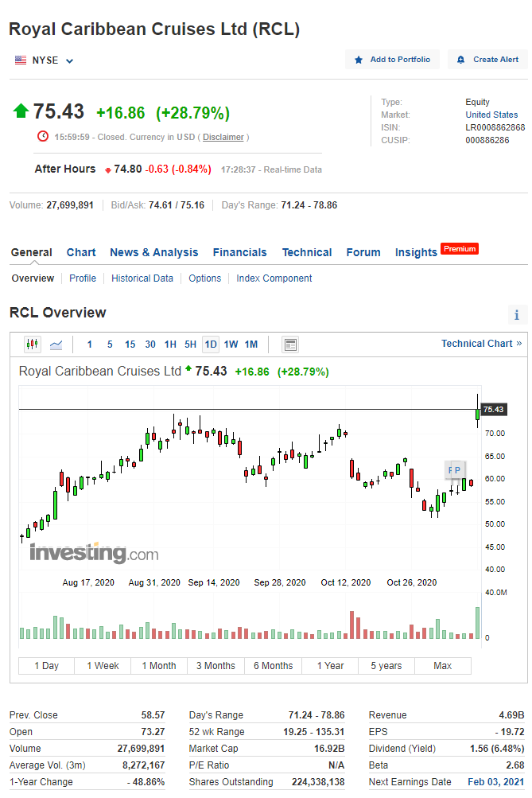The height and width of the screenshot is (798, 532).
Task: Select the 15 minute interval
Action: coord(130,345)
